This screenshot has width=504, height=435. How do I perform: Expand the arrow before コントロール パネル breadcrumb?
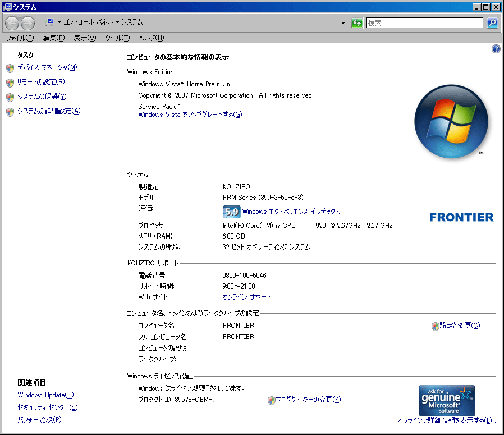tap(59, 22)
